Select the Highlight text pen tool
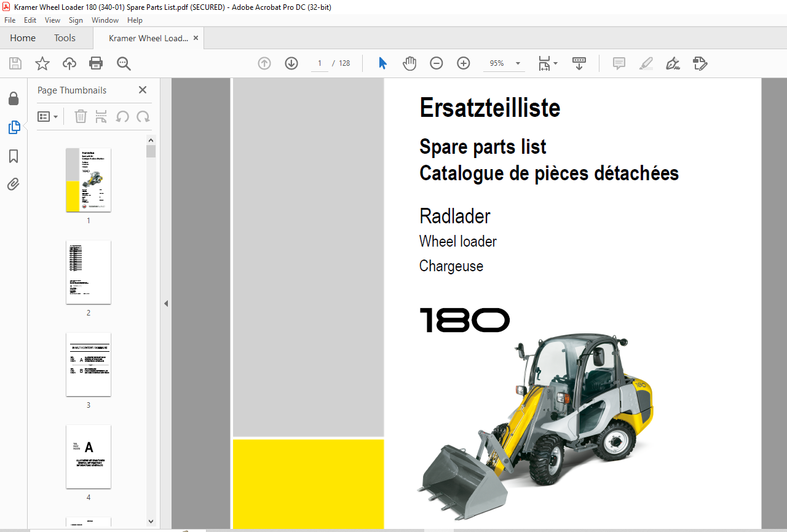 (646, 63)
